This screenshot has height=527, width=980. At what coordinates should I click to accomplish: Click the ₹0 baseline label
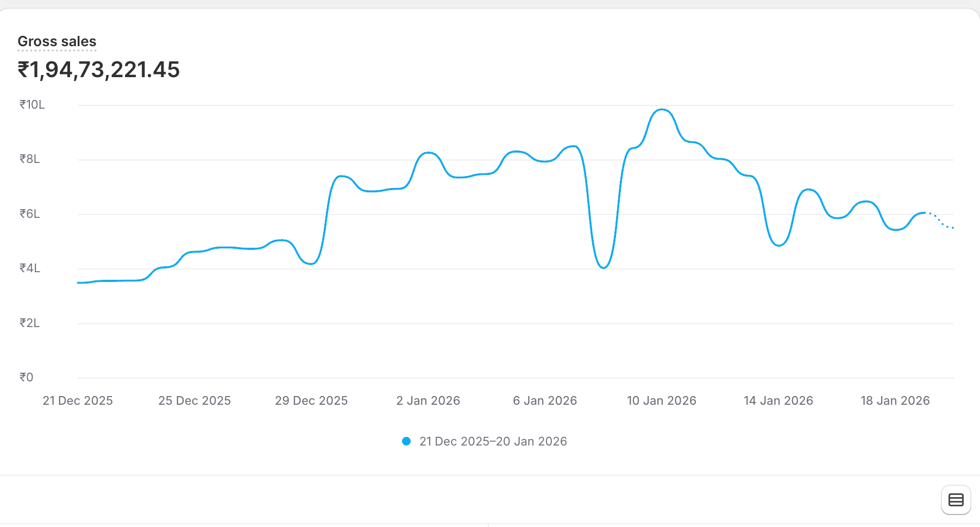27,378
